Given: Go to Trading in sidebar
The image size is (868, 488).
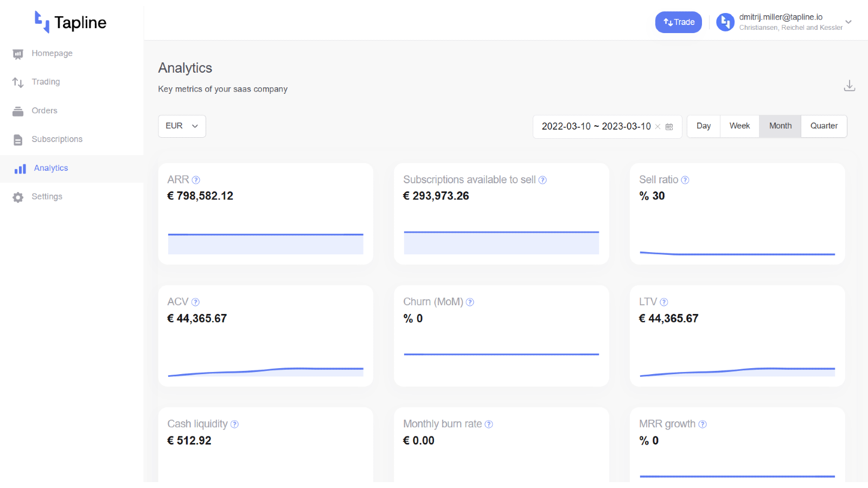Looking at the screenshot, I should pyautogui.click(x=46, y=82).
